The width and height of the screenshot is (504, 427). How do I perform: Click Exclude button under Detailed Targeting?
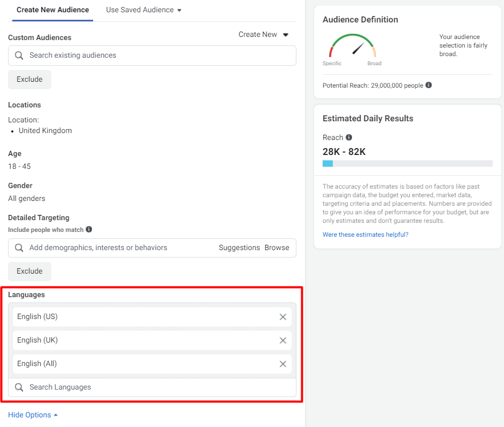pos(29,271)
